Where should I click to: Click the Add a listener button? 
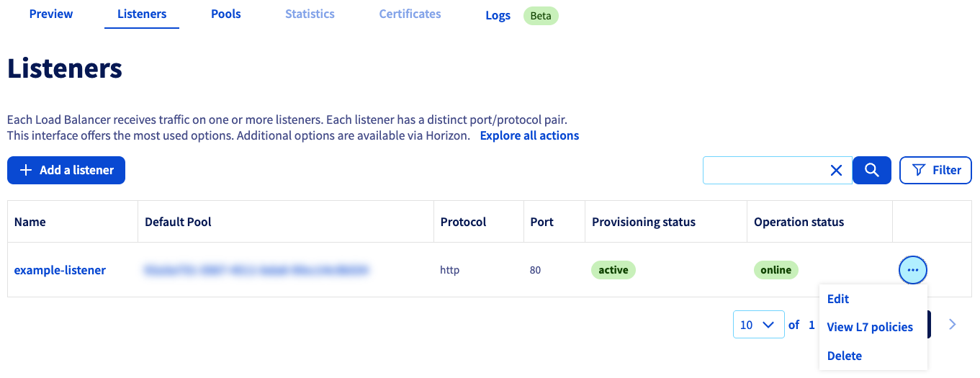66,170
